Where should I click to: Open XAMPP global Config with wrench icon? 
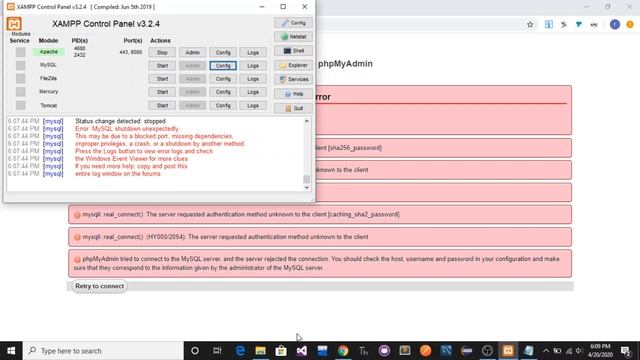pyautogui.click(x=293, y=23)
